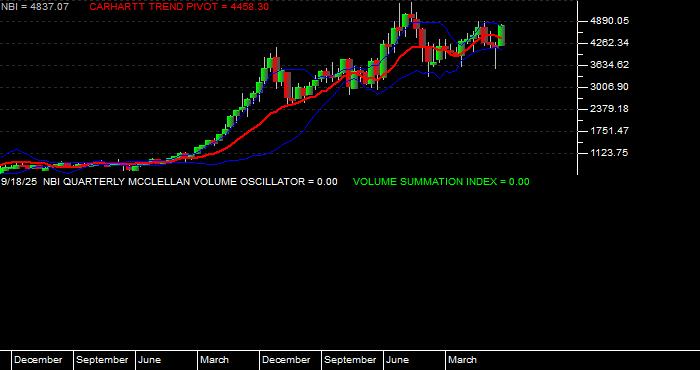Click the first September timeline label

point(102,360)
